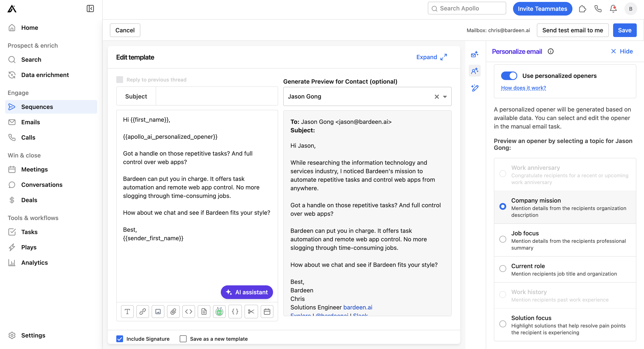Click the calendar meeting link icon
This screenshot has height=349, width=644.
[267, 312]
